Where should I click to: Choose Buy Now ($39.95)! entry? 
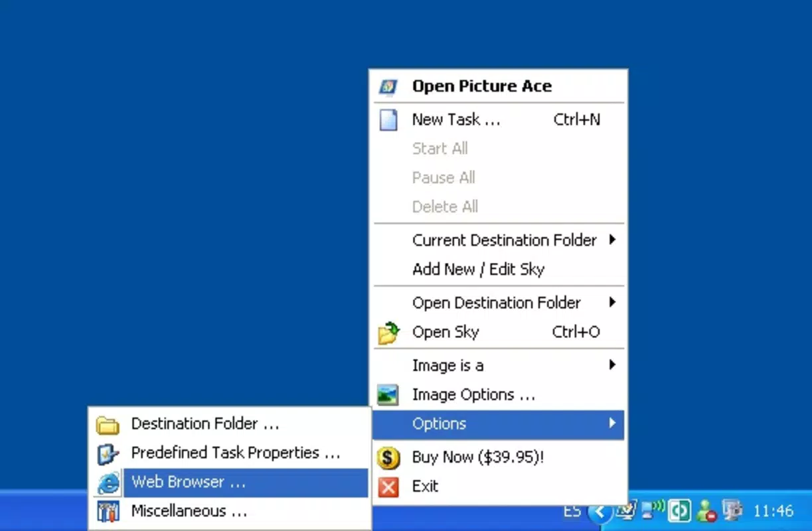tap(499, 457)
